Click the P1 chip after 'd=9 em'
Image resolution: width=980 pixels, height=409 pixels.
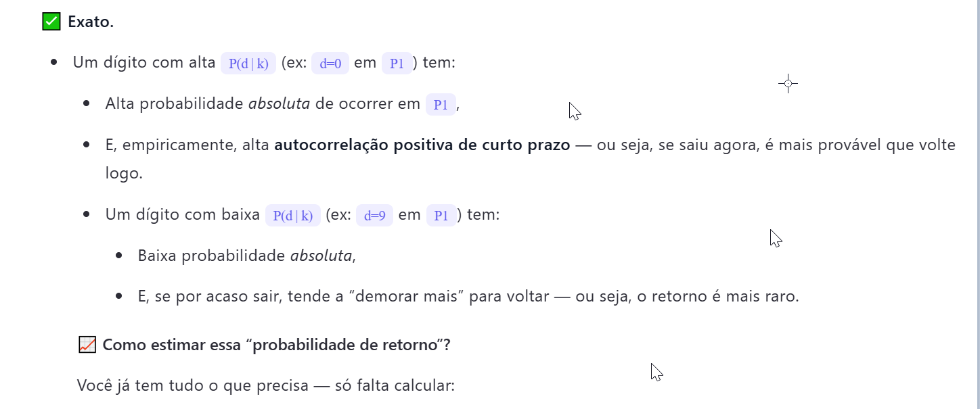441,216
